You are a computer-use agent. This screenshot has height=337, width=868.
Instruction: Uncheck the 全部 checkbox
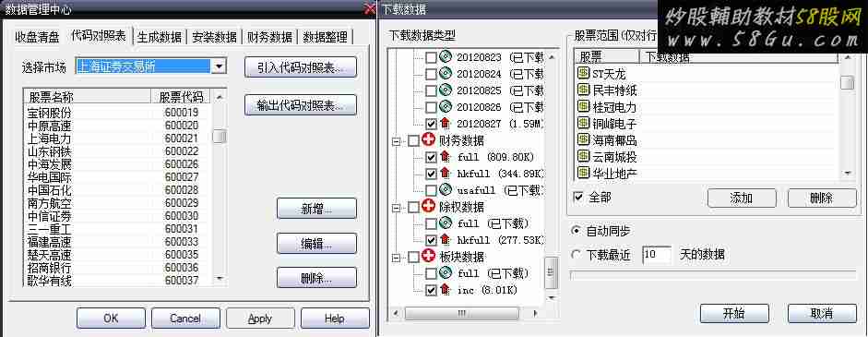pyautogui.click(x=579, y=197)
